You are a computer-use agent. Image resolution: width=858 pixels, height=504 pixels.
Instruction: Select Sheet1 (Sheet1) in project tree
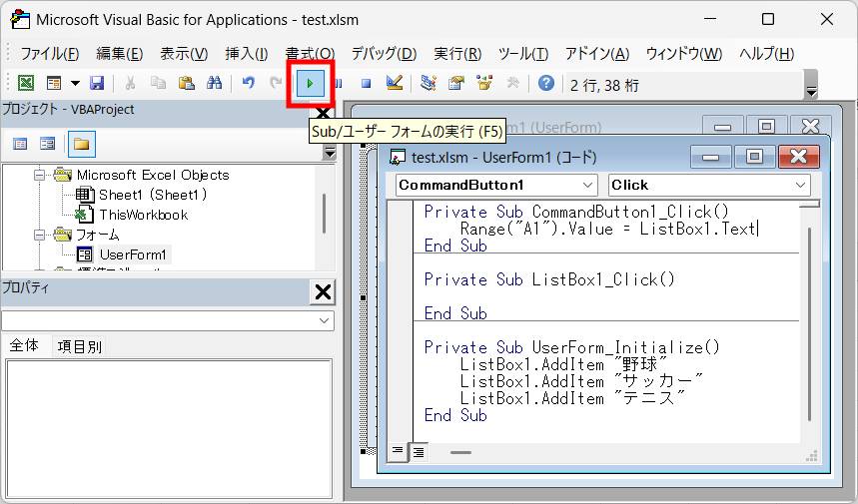click(153, 195)
